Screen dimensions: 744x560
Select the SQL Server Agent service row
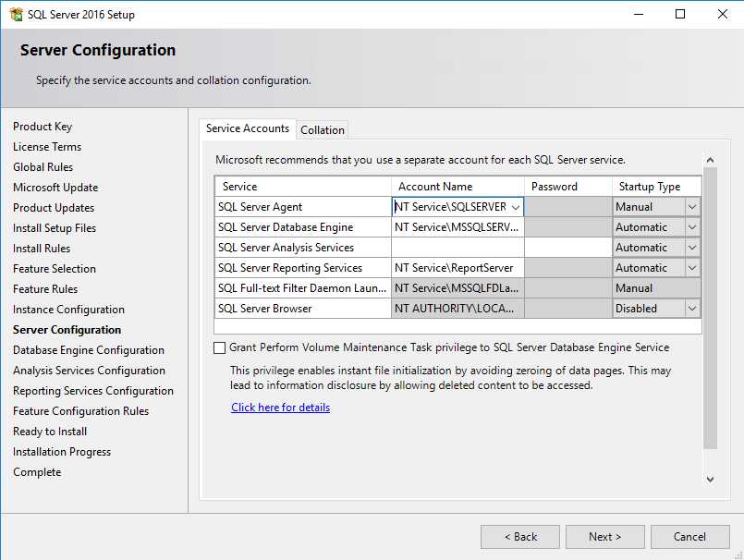click(x=303, y=207)
